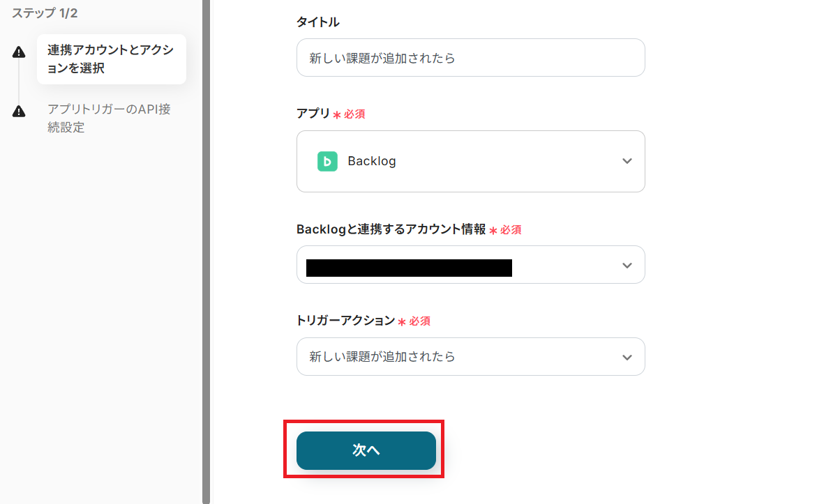Select step 連携アカウントとアクションを選択
This screenshot has width=817, height=504.
point(111,59)
